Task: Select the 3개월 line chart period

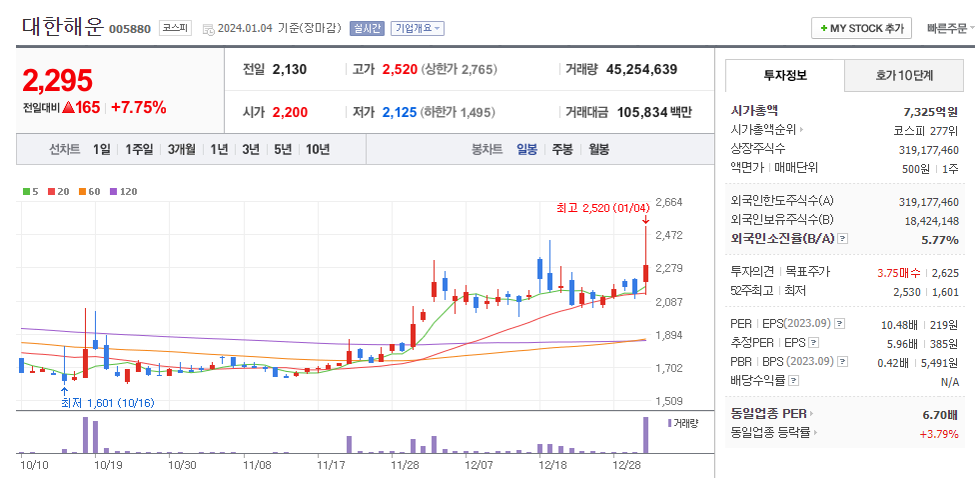Action: click(x=181, y=150)
